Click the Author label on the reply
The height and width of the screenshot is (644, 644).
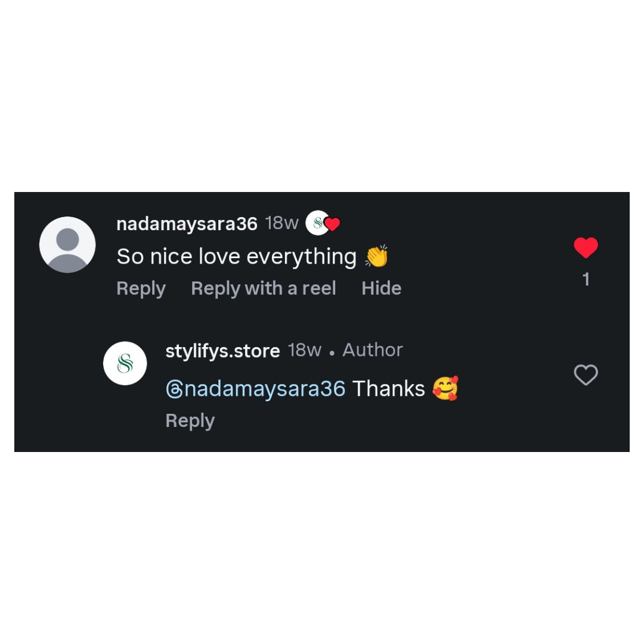(x=373, y=350)
